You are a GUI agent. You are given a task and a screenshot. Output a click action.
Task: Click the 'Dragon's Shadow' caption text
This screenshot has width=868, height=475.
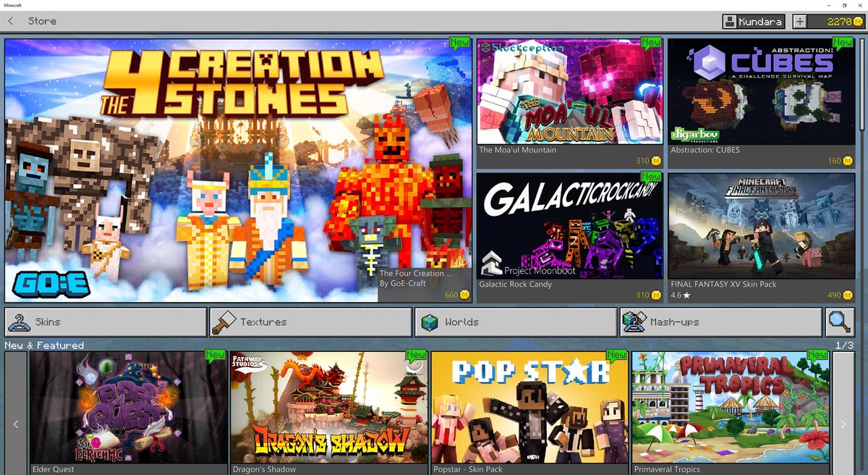(x=263, y=469)
